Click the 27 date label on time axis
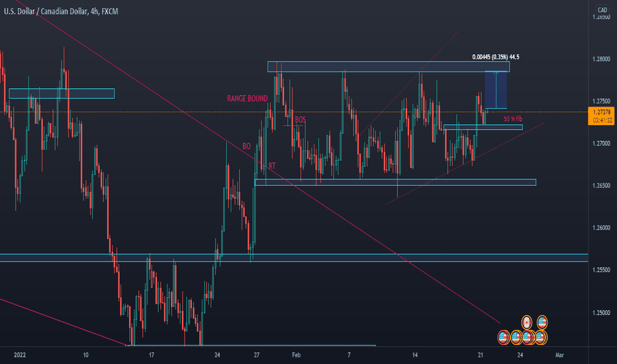This screenshot has width=617, height=364. [257, 355]
